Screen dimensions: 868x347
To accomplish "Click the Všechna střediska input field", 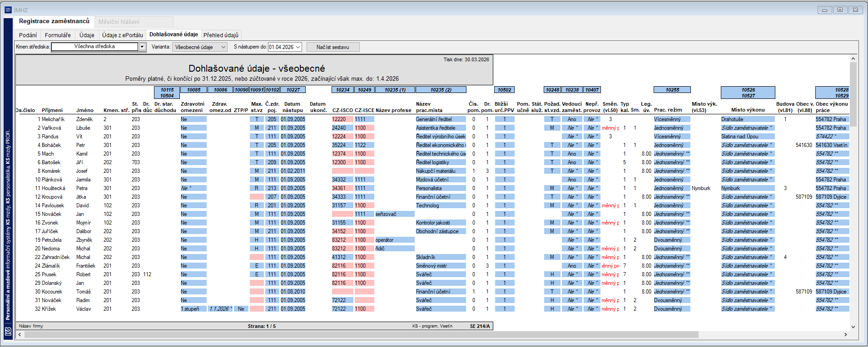I will [94, 47].
